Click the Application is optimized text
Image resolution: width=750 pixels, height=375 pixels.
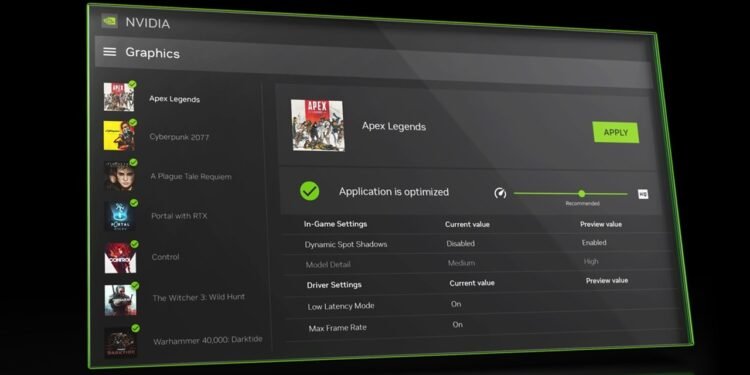[394, 192]
